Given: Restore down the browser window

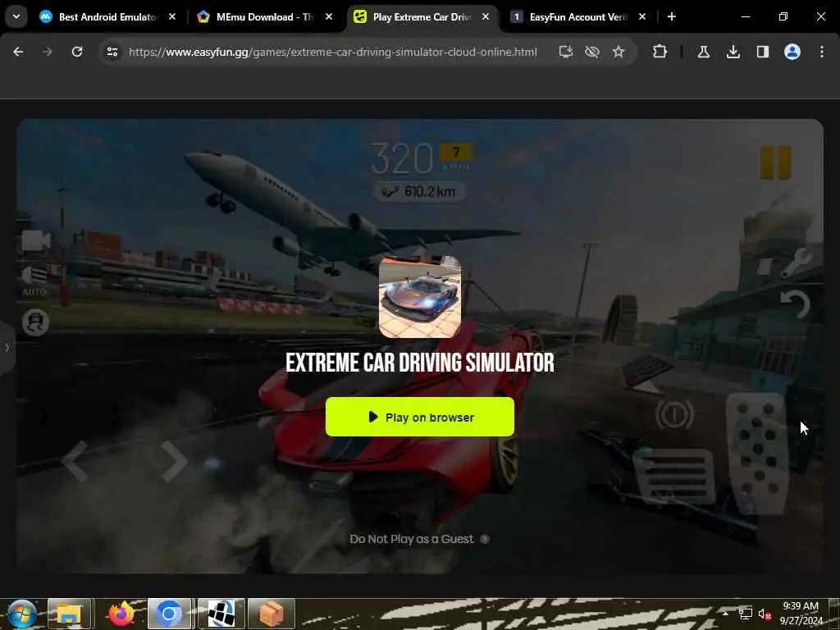Looking at the screenshot, I should [x=783, y=16].
